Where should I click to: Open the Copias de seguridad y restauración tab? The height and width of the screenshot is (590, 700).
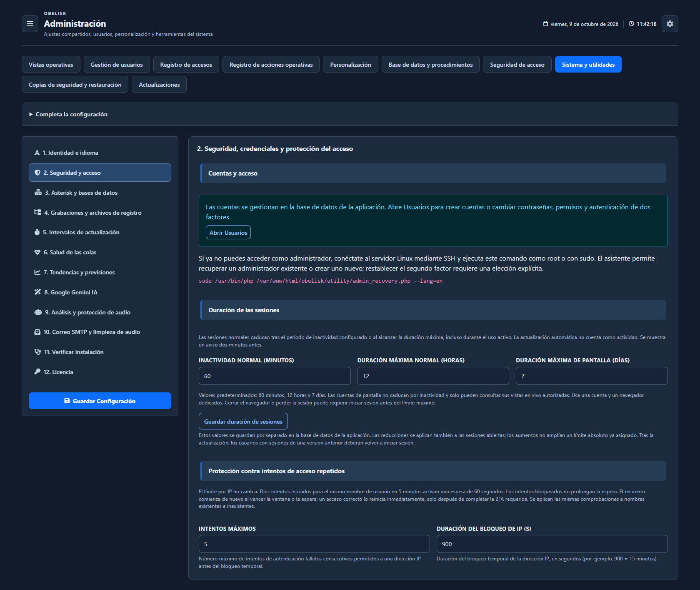[75, 85]
